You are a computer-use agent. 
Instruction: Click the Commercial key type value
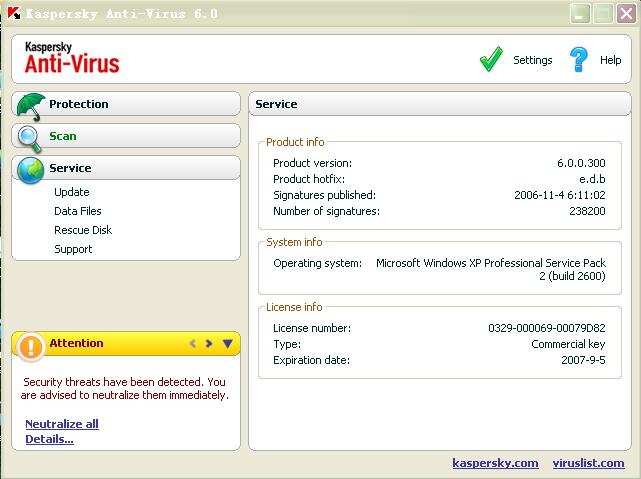(x=568, y=344)
